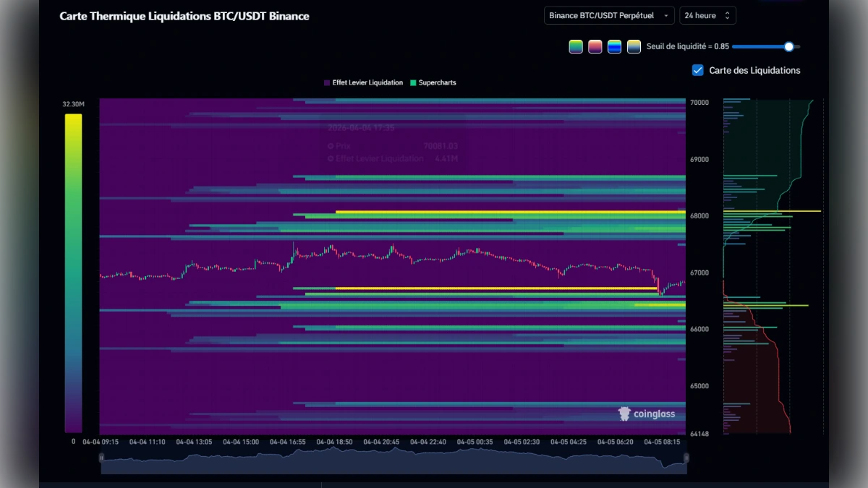Uncheck the Carte des Liquidations checkbox
The height and width of the screenshot is (488, 868).
tap(697, 70)
